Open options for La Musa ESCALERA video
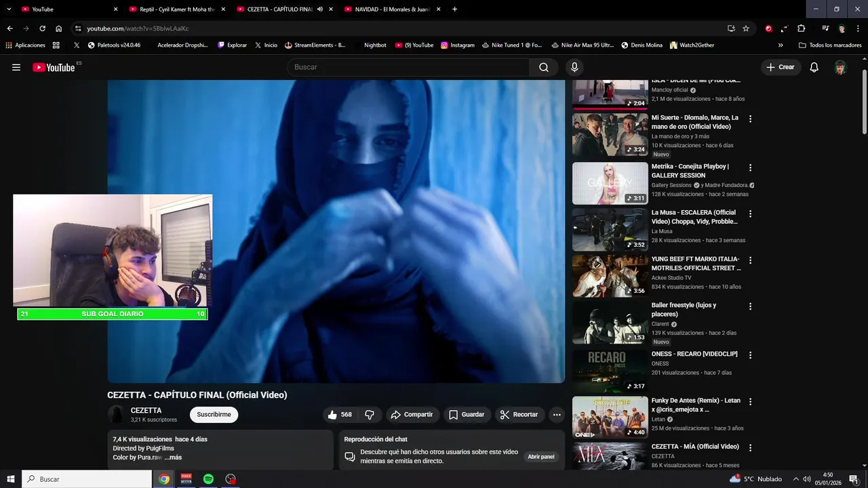The image size is (868, 488). point(750,213)
